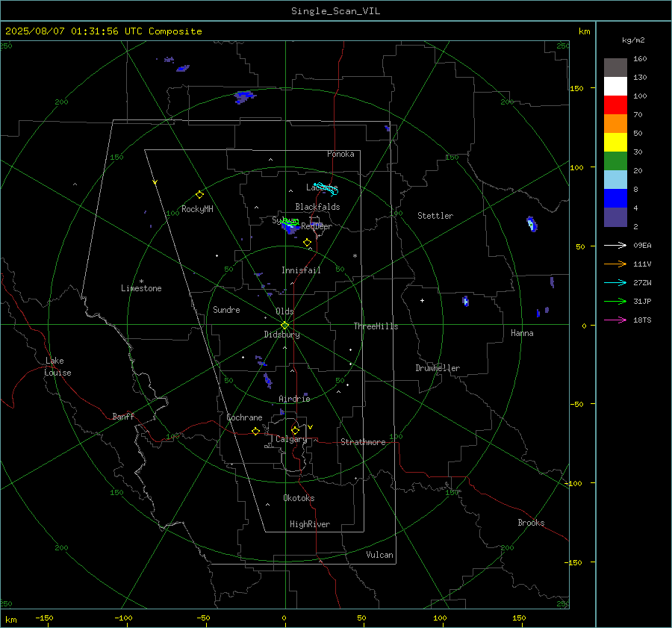
Task: Select the gray 130–160 legend swatch
Action: point(615,68)
